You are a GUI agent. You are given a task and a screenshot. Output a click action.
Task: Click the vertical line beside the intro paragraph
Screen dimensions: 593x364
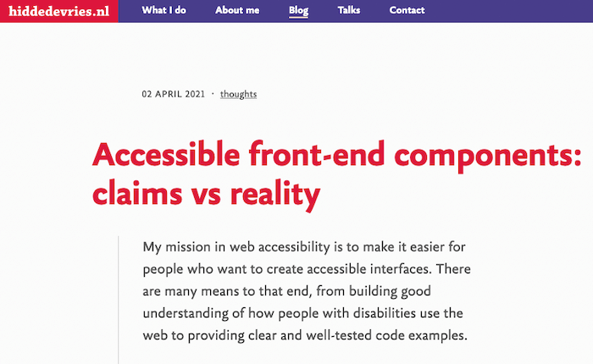(x=118, y=296)
